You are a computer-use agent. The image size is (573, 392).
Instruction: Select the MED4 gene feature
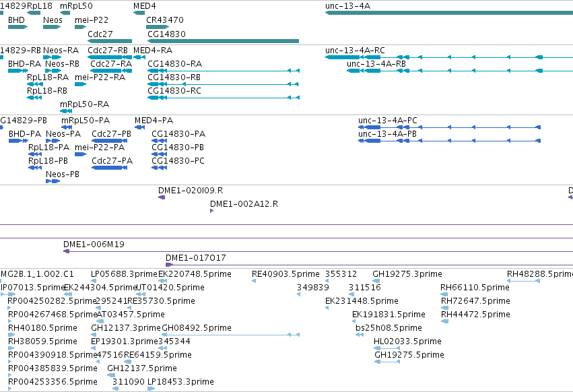click(139, 13)
